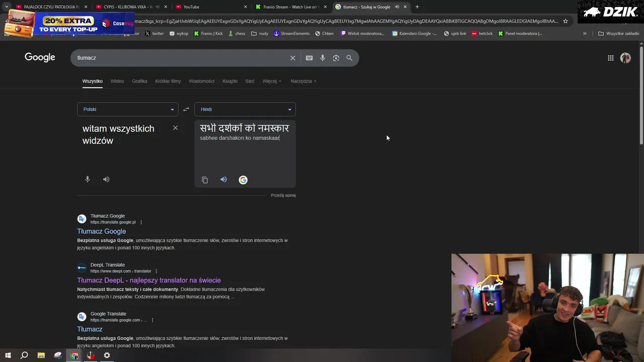The image size is (644, 362).
Task: Open the Windows Start menu
Action: click(8, 355)
